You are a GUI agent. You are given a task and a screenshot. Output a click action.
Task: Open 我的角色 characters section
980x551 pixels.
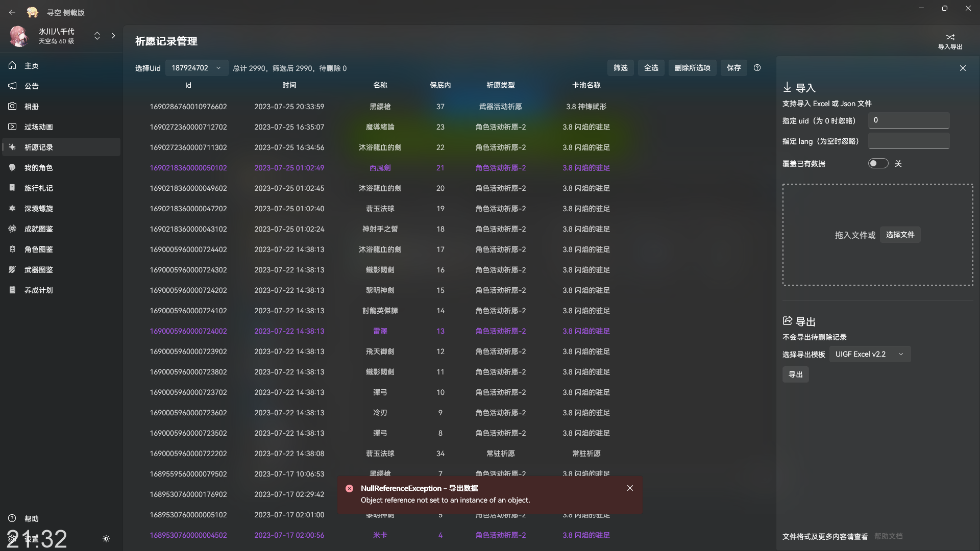click(12, 167)
